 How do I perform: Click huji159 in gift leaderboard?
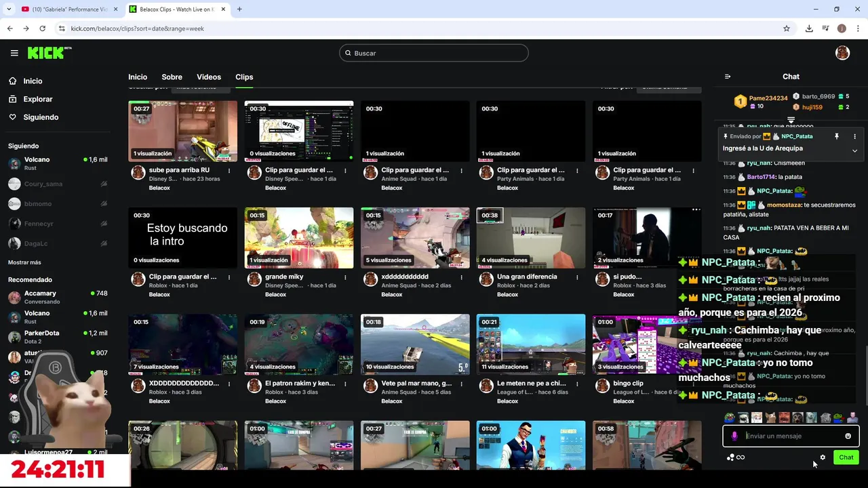coord(812,107)
